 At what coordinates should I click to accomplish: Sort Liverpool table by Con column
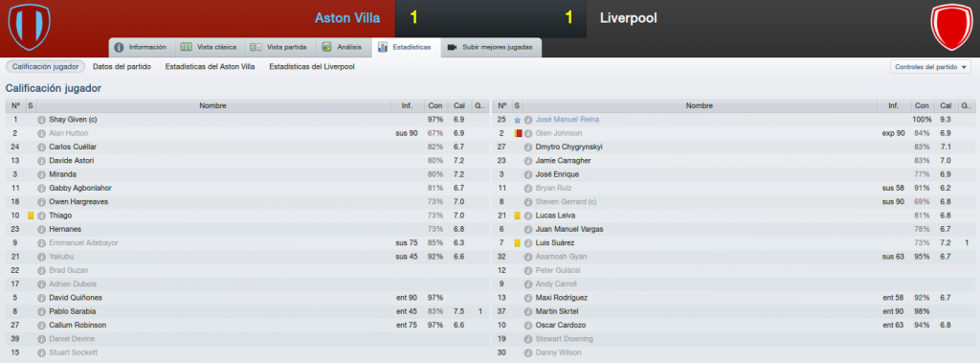[922, 105]
